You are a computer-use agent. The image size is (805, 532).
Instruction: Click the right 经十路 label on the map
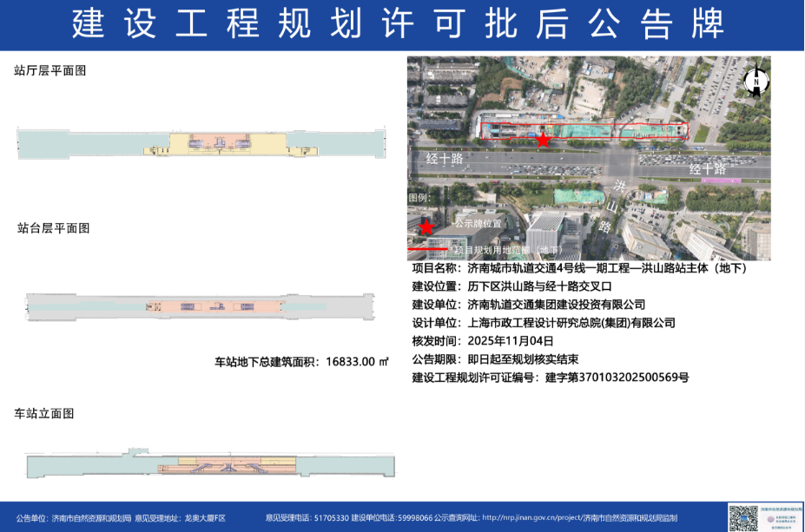[707, 168]
